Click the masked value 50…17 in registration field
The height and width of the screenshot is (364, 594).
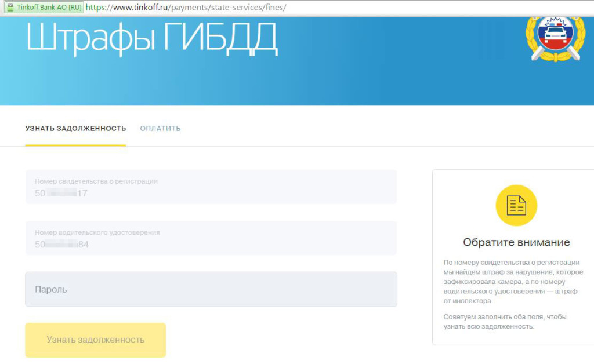coord(61,194)
